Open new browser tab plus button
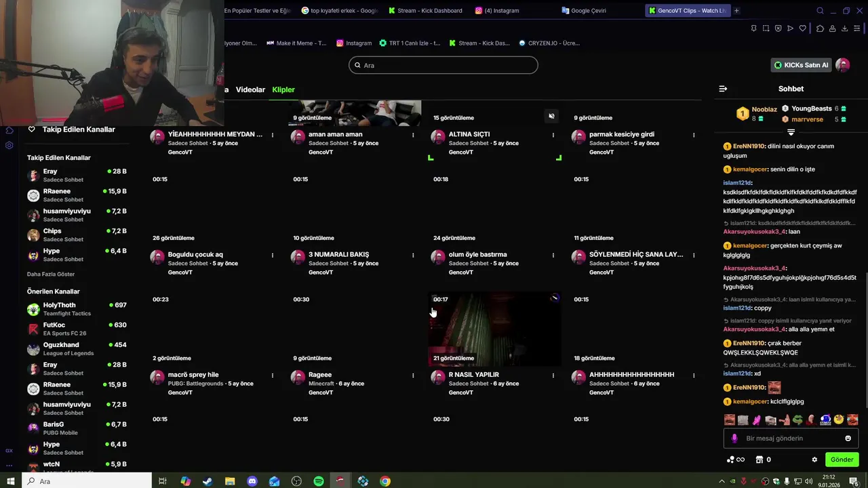The width and height of the screenshot is (868, 488). pos(736,11)
